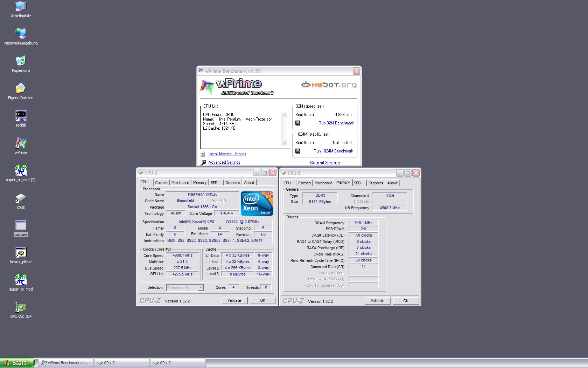The image size is (588, 368).
Task: Click the CPU List scrollbar up arrow
Action: (285, 115)
